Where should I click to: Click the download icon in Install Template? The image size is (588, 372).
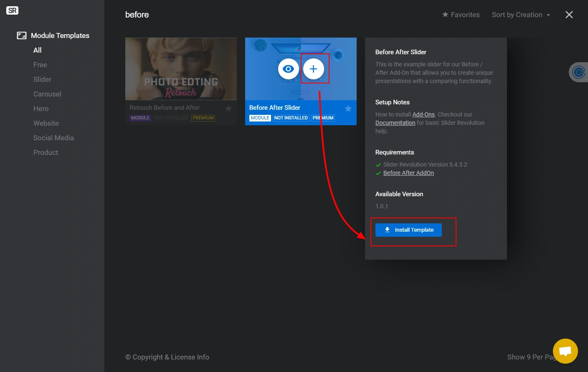point(387,230)
